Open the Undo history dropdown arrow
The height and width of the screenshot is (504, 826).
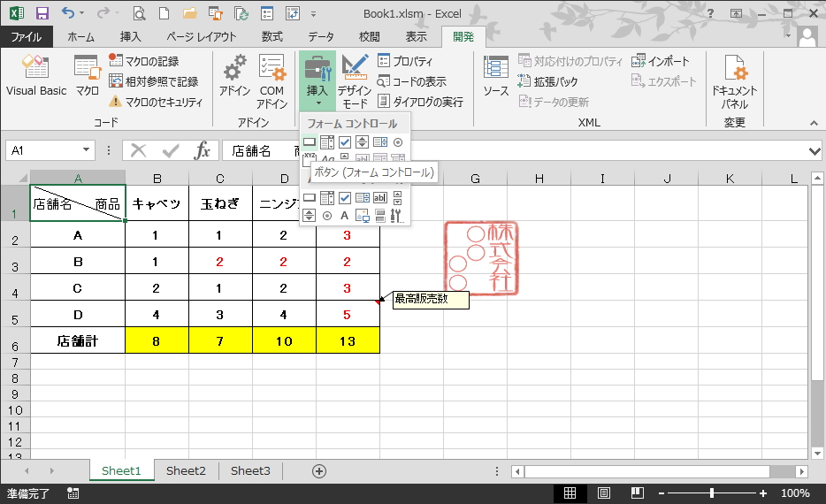coord(81,13)
